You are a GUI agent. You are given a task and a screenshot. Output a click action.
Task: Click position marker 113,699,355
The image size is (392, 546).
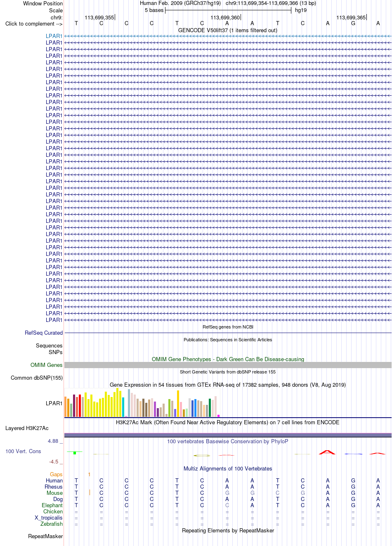point(99,17)
